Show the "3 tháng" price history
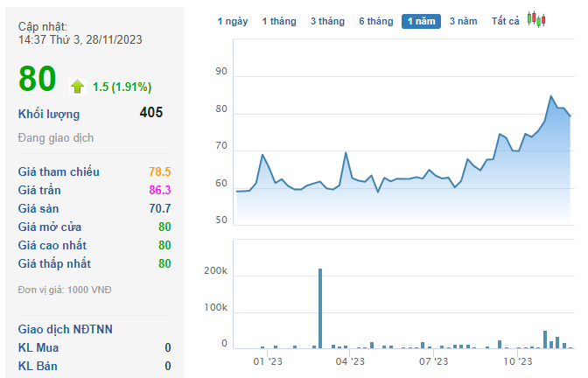Screen dimensions: 588x378 (x=327, y=21)
